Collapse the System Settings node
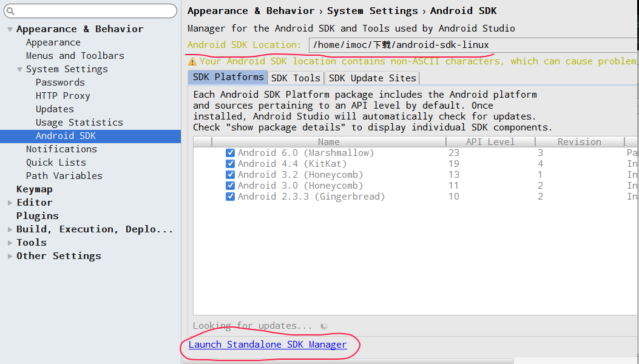The image size is (639, 364). (19, 69)
